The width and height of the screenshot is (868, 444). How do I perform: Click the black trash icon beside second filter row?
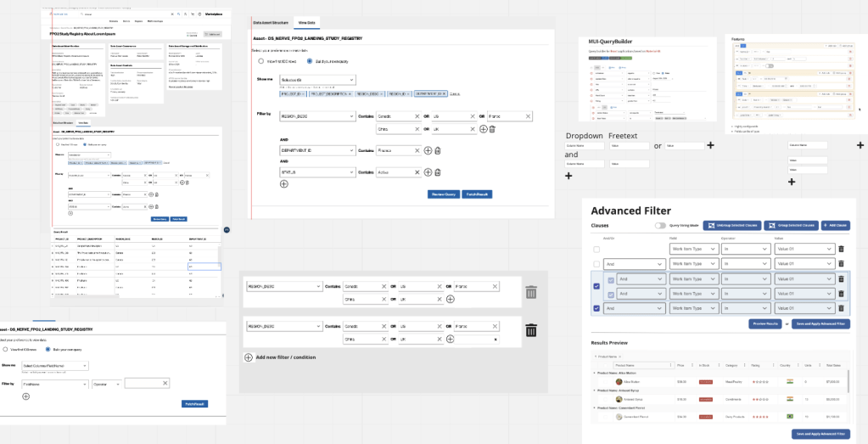[x=531, y=330]
